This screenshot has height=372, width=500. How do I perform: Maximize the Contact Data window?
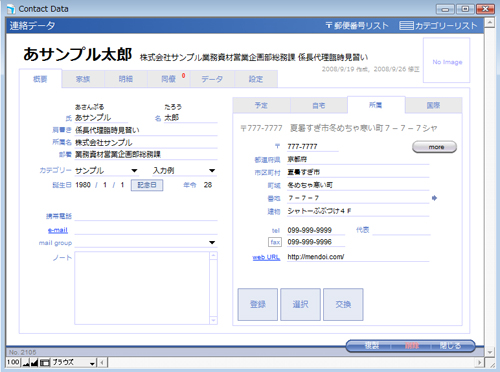point(465,9)
